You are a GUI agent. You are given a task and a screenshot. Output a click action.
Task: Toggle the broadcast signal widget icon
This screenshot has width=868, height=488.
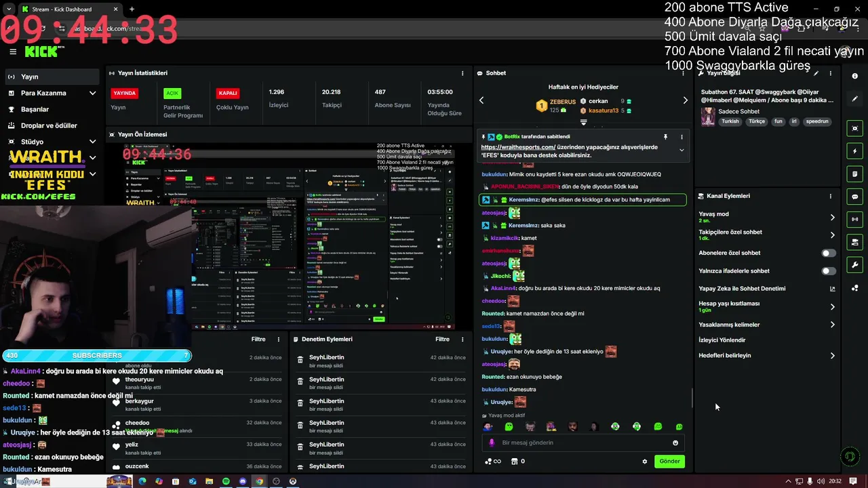pyautogui.click(x=855, y=219)
